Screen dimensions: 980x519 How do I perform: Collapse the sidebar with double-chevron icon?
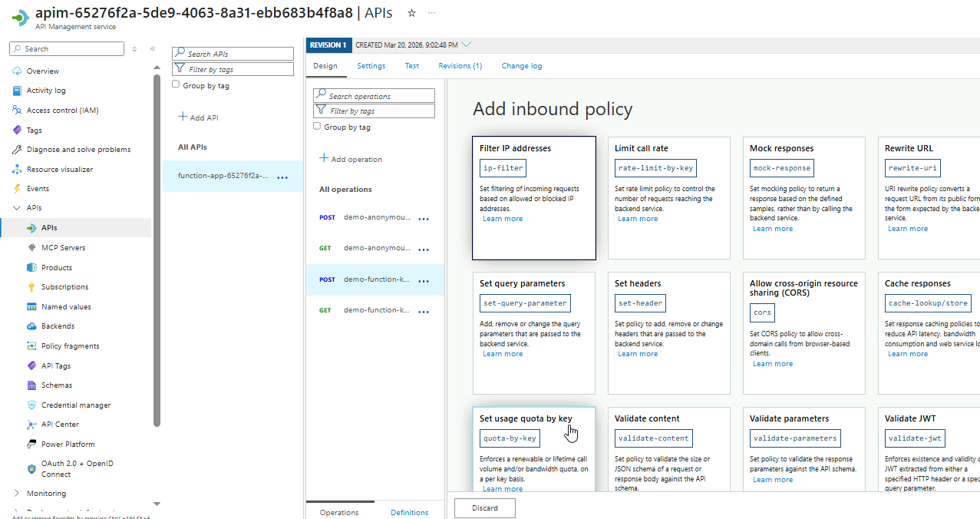pos(153,49)
